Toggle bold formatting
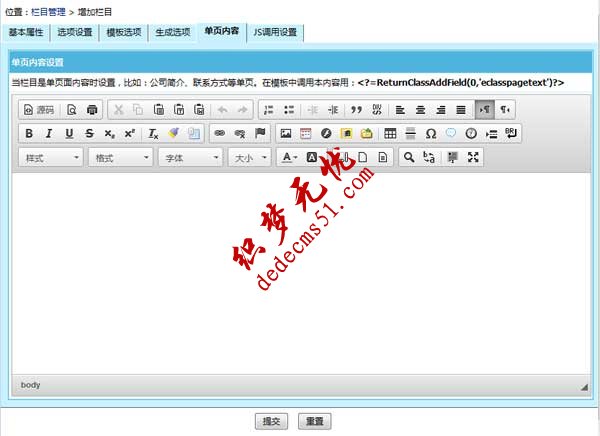The height and width of the screenshot is (436, 600). point(29,133)
